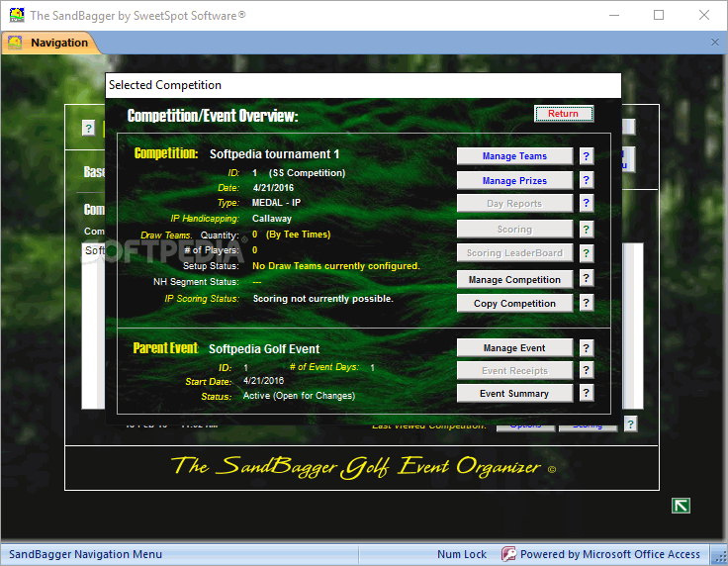Click the type value MEDAL - IP
This screenshot has height=566, width=728.
coord(276,203)
